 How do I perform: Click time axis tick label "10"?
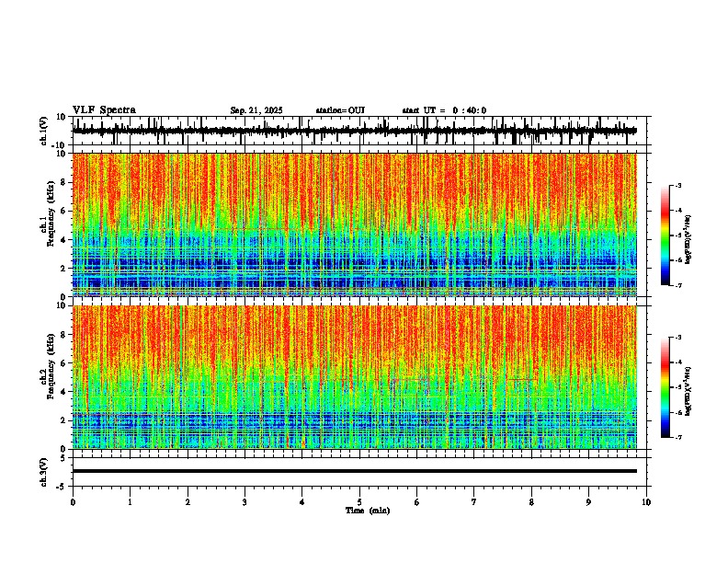pyautogui.click(x=646, y=502)
